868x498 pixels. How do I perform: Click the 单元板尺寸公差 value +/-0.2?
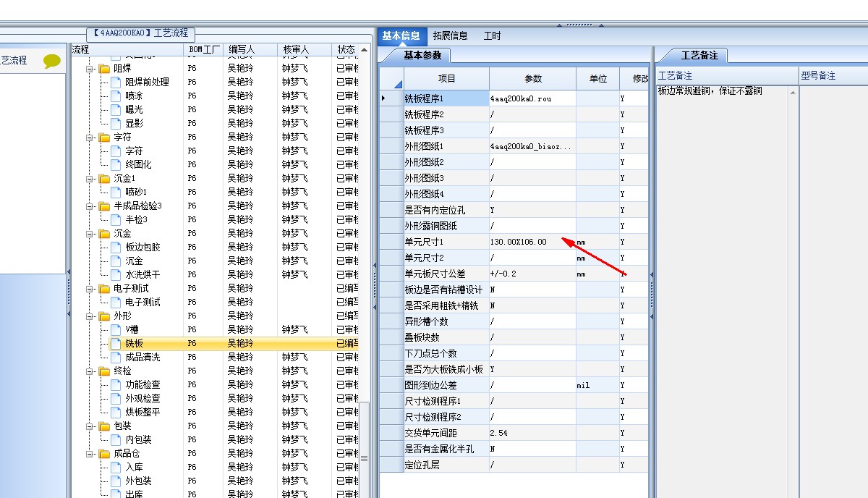(533, 274)
